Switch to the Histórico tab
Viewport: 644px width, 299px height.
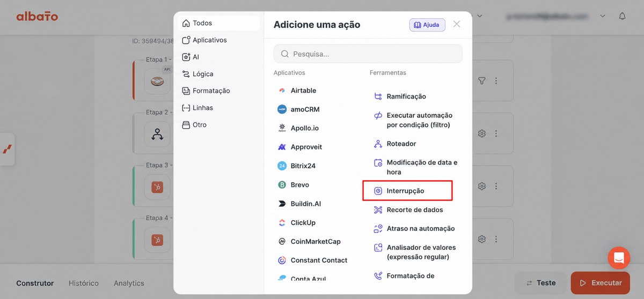[84, 283]
